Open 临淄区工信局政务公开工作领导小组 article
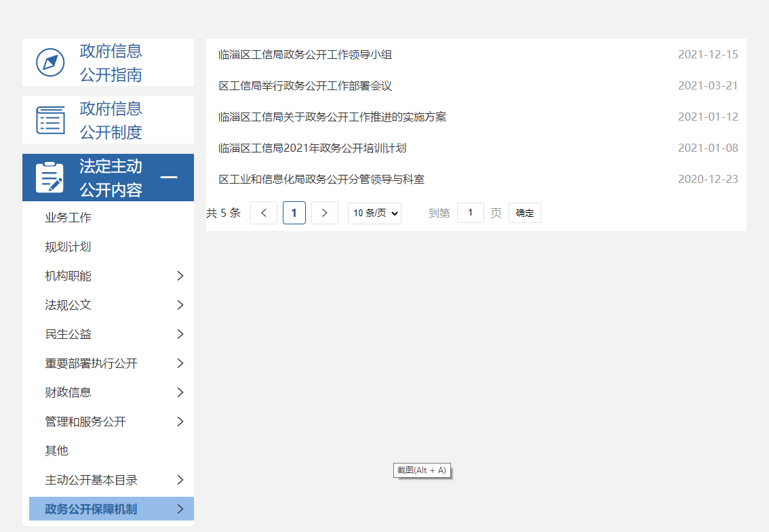The width and height of the screenshot is (769, 532). point(305,55)
